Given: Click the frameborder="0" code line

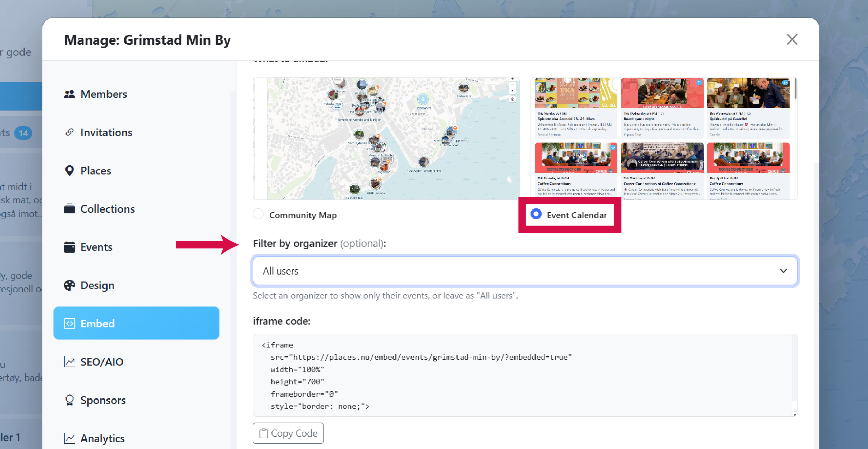Looking at the screenshot, I should point(304,394).
